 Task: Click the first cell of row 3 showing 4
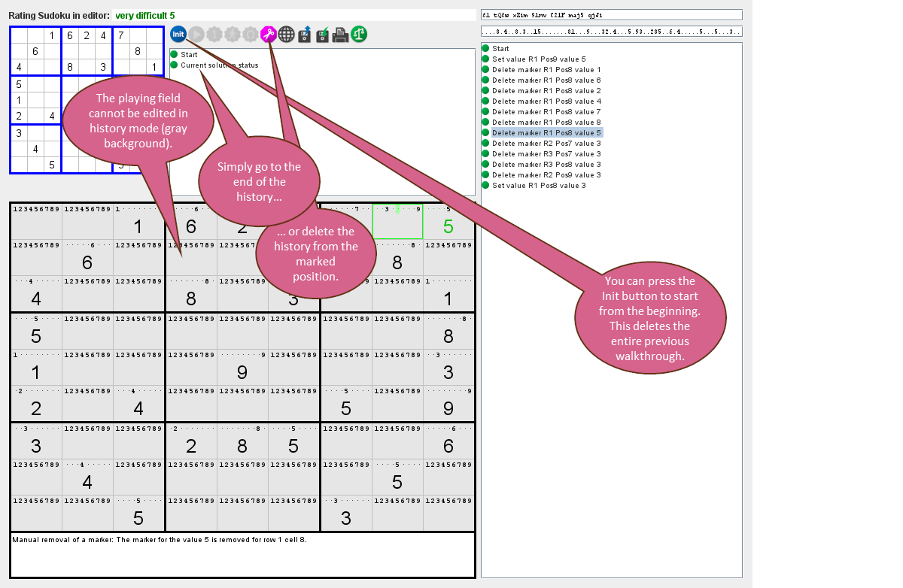point(36,295)
